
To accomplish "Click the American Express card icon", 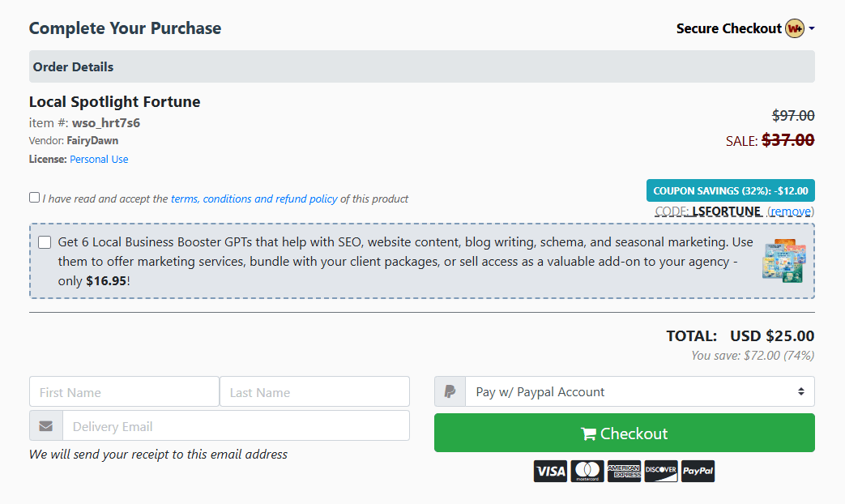I will click(624, 471).
